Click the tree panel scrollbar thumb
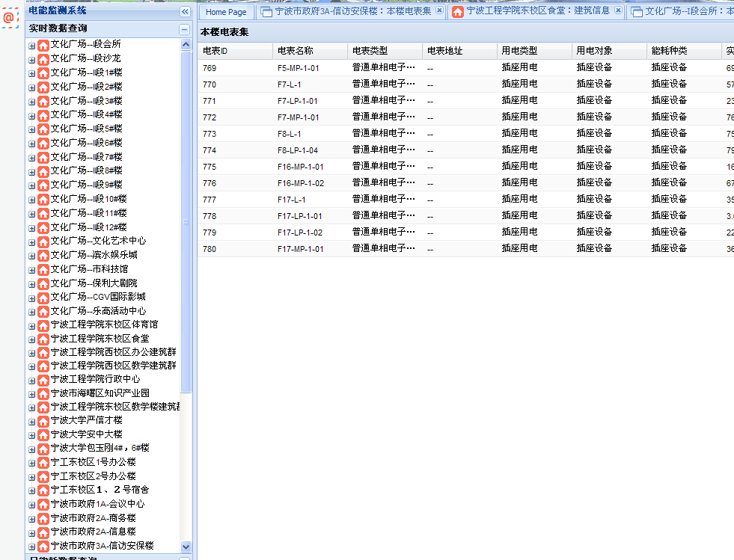The height and width of the screenshot is (560, 734). coord(186,222)
